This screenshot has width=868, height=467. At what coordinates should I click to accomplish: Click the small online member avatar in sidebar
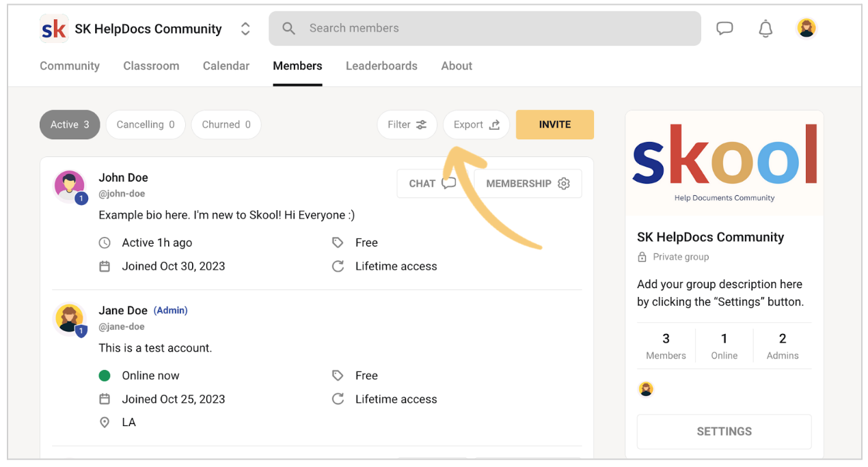point(646,389)
